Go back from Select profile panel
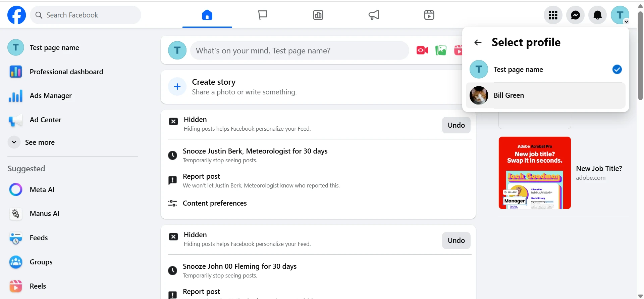 pyautogui.click(x=478, y=42)
